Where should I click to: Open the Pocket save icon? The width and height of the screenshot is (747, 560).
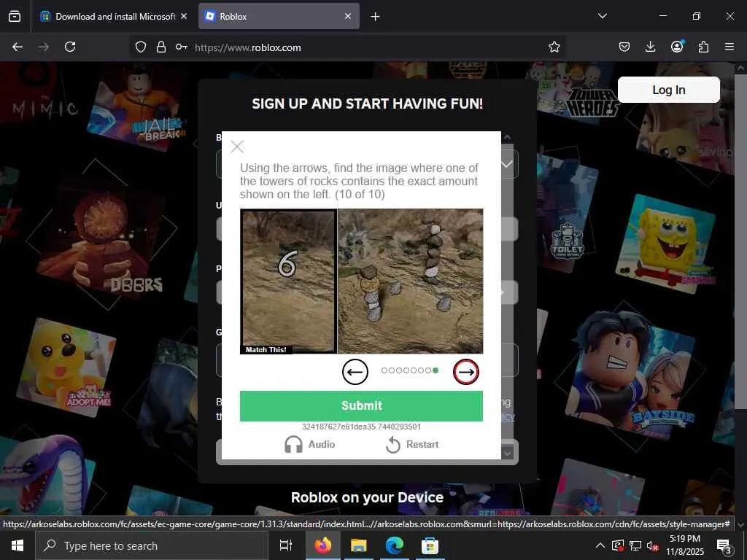click(624, 47)
